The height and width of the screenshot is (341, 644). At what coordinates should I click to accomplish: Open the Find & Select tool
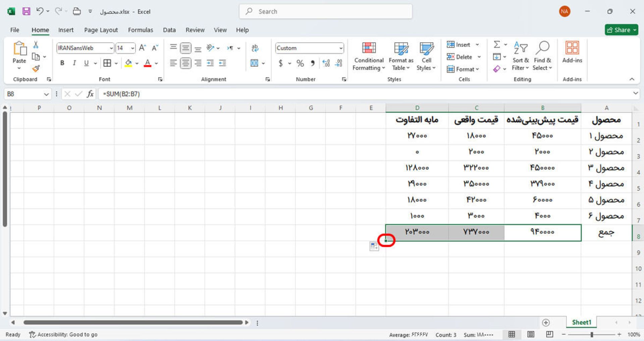pyautogui.click(x=542, y=56)
